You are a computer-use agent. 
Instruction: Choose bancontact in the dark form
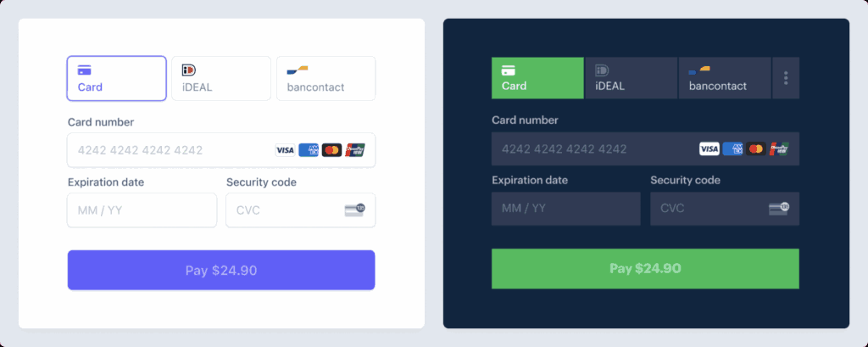click(725, 78)
